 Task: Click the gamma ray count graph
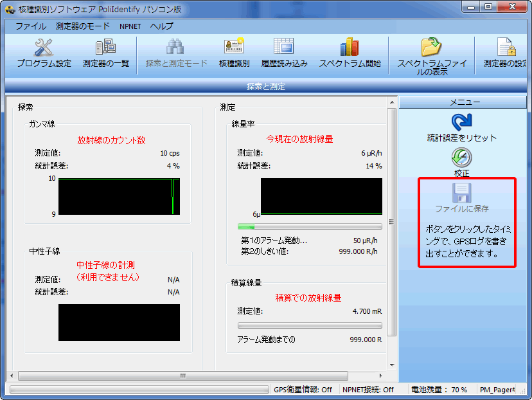(119, 196)
